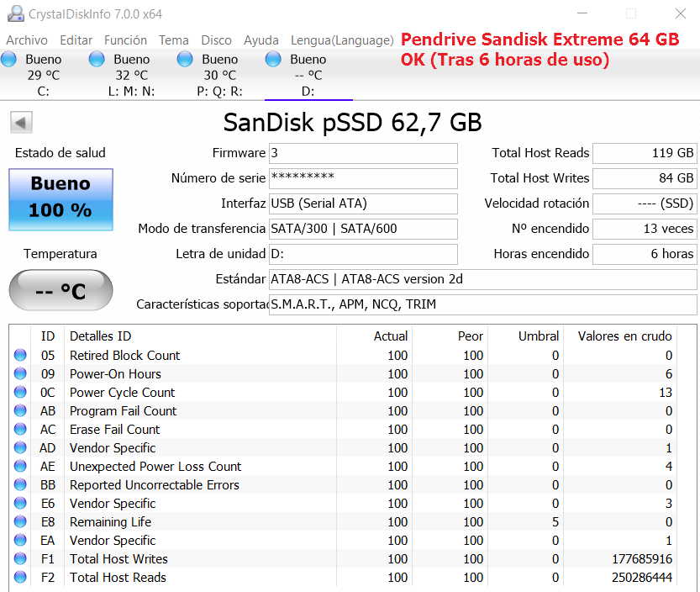Click the previous disk arrow button
The width and height of the screenshot is (700, 592).
(x=21, y=123)
